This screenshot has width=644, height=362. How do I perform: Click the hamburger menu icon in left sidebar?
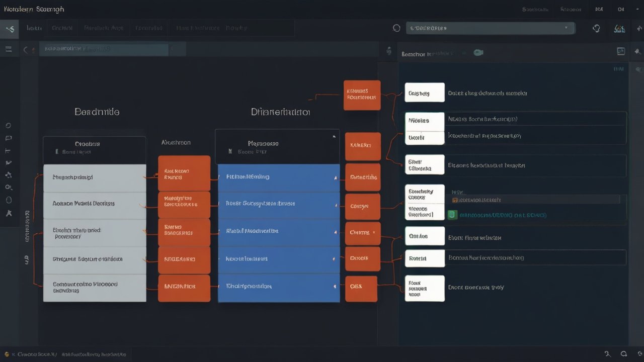pyautogui.click(x=9, y=49)
